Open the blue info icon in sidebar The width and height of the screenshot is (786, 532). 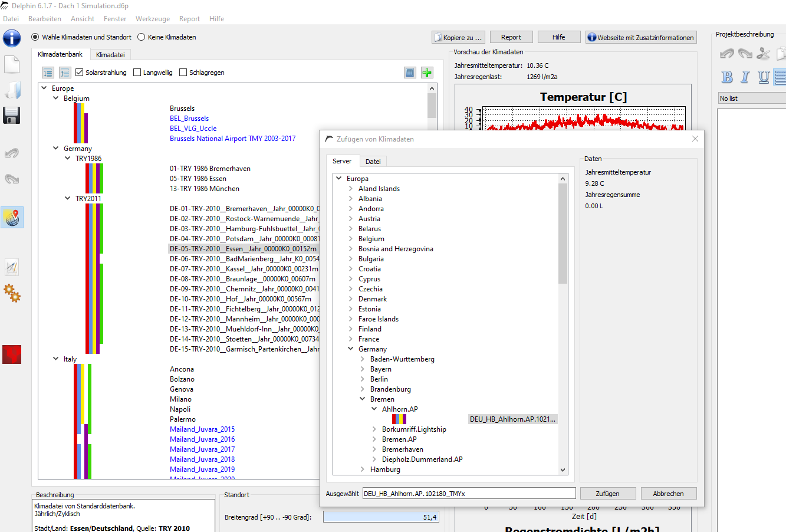12,38
